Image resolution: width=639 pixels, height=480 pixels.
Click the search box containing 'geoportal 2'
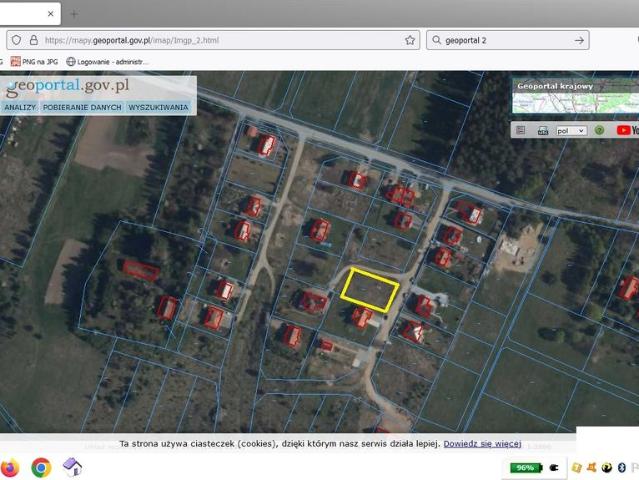(x=500, y=40)
